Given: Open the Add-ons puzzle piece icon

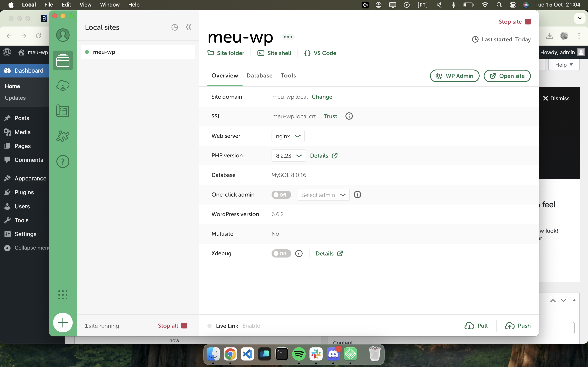Looking at the screenshot, I should tap(63, 136).
